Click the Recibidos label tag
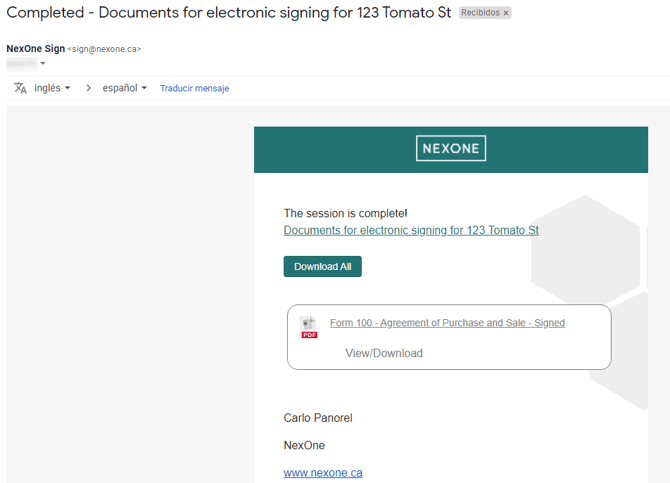670x483 pixels. coord(480,13)
